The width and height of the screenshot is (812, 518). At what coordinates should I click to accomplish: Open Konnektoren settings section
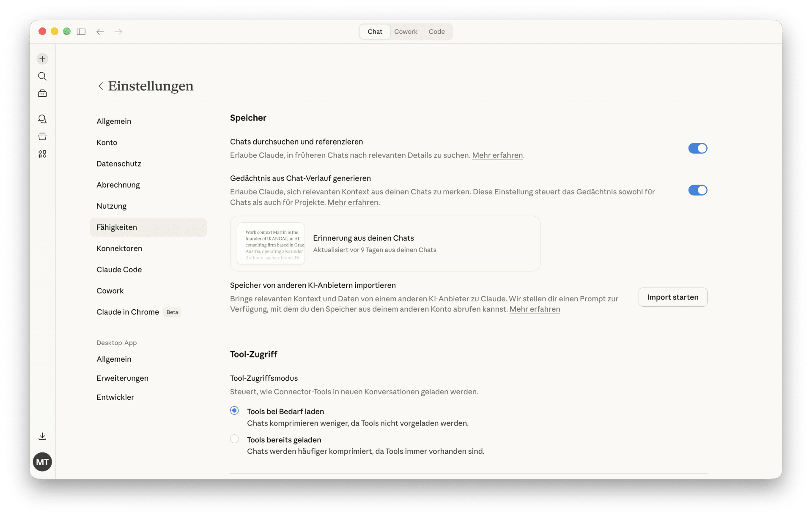pyautogui.click(x=119, y=248)
